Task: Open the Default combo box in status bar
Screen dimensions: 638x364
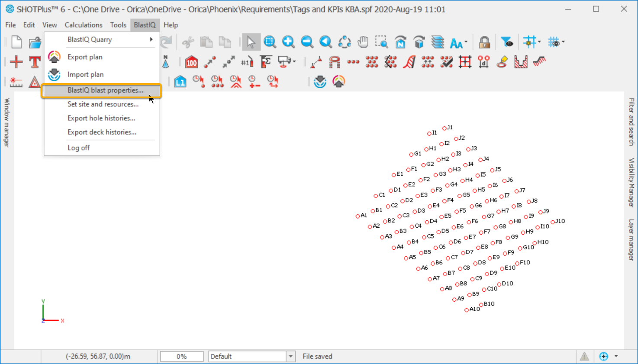Action: point(251,356)
